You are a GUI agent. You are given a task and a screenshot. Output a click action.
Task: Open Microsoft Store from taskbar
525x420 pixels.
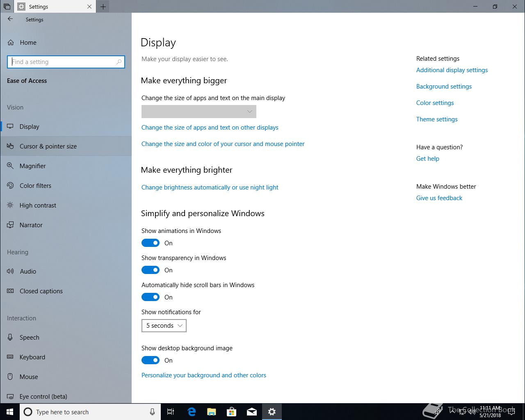click(232, 412)
